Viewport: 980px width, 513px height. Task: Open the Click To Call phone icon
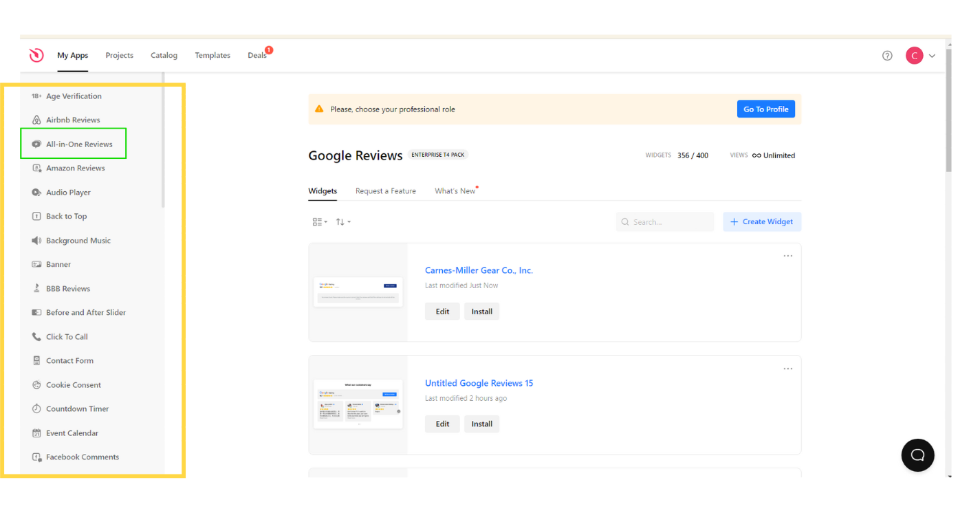point(36,337)
